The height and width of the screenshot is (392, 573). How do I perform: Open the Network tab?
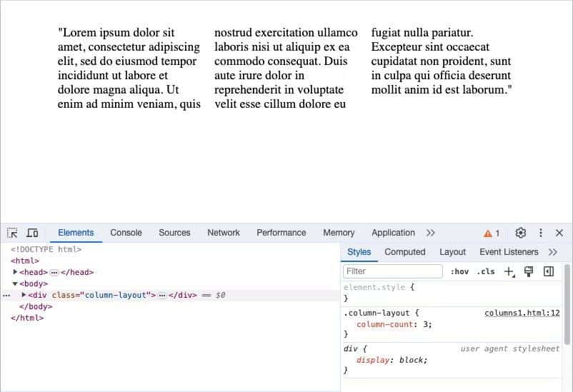click(x=224, y=233)
